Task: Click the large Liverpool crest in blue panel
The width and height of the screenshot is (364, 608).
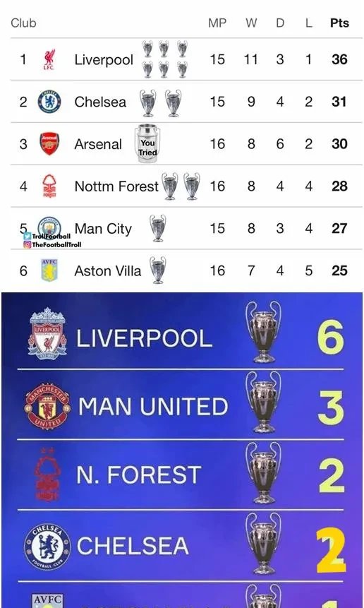Action: pos(47,333)
